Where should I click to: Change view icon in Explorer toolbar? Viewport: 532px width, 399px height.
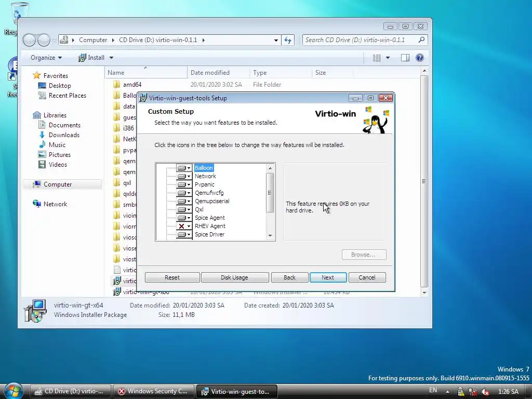tap(377, 58)
